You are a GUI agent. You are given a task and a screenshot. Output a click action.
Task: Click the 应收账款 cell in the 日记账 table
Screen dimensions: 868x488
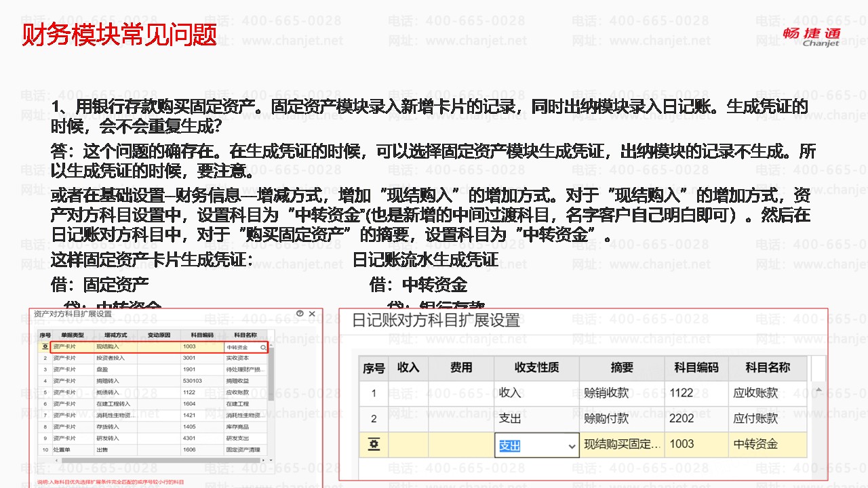pos(767,393)
